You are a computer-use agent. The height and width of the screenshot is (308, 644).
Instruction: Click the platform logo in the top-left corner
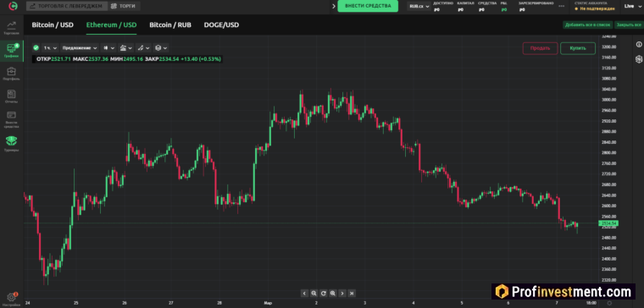13,6
